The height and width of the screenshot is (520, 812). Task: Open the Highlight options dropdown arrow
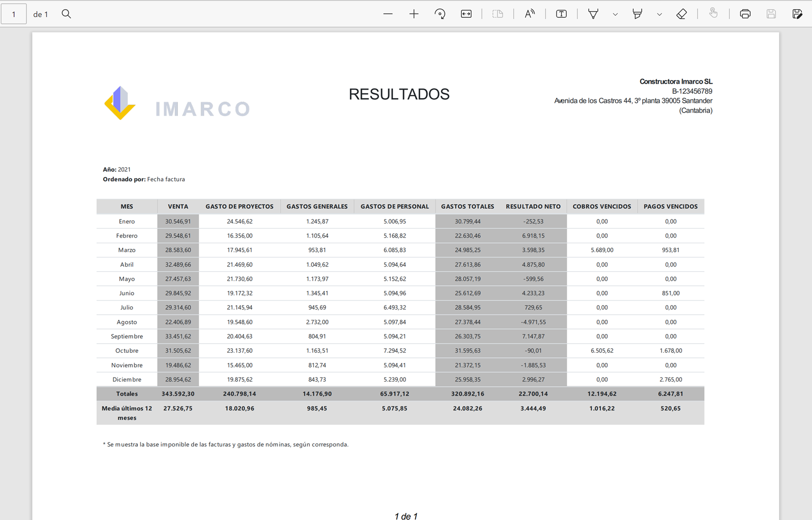tap(659, 14)
